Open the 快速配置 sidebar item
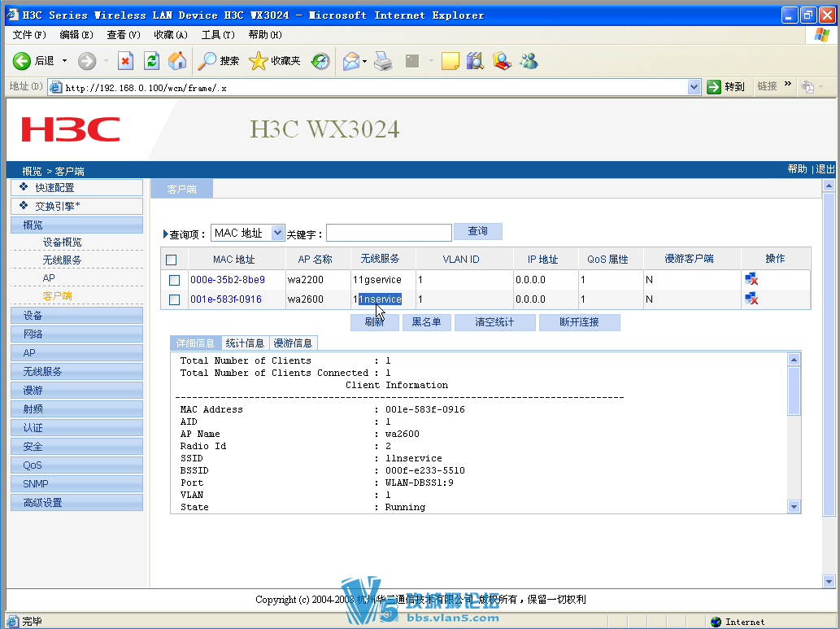 (x=76, y=188)
